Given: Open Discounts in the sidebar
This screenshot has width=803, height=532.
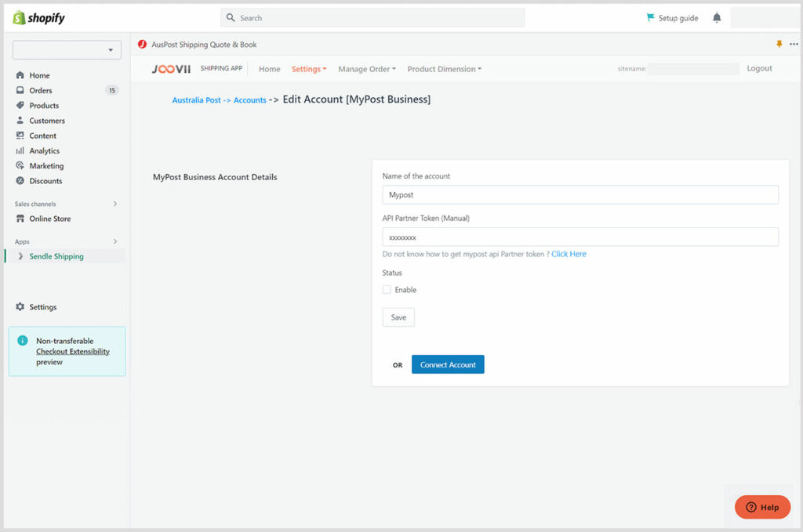Looking at the screenshot, I should click(x=45, y=181).
